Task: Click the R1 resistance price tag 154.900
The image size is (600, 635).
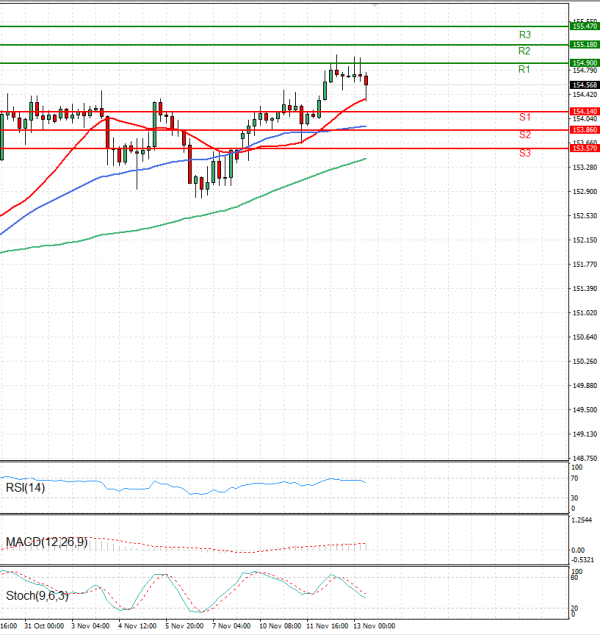Action: coord(584,63)
